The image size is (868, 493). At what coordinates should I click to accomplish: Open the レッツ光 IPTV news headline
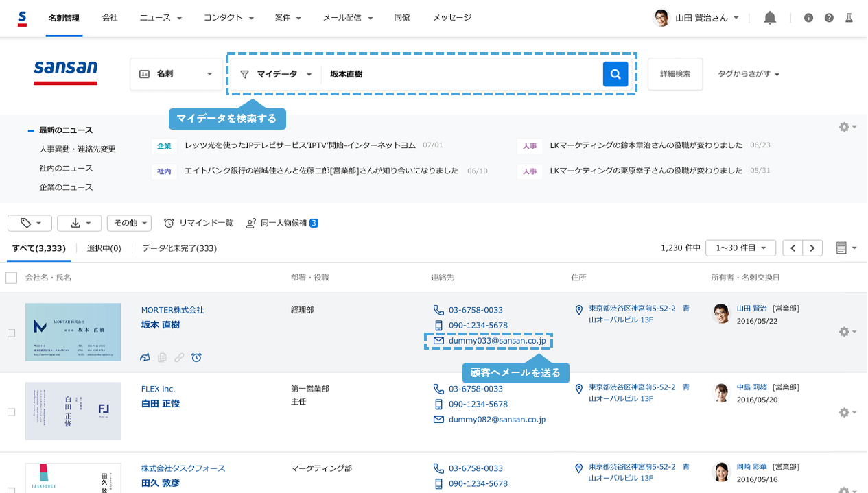click(x=301, y=145)
